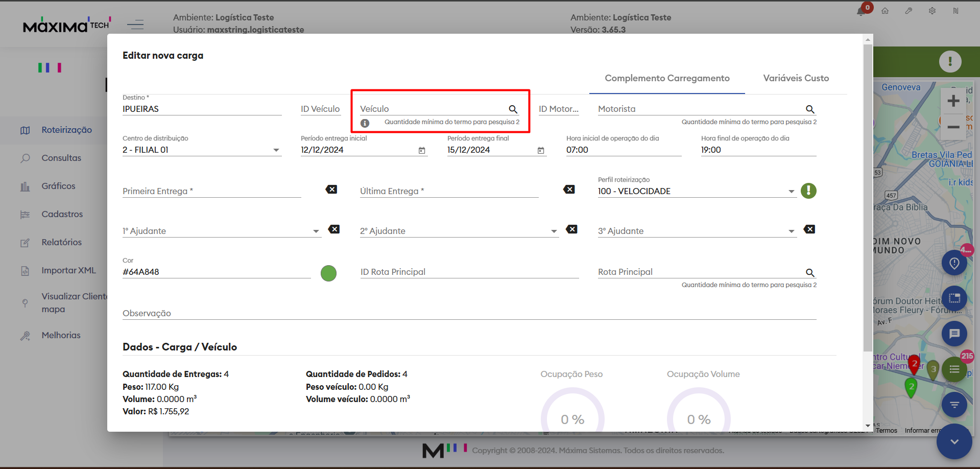Viewport: 980px width, 469px height.
Task: Click the Veículo search magnifier icon
Action: pyautogui.click(x=513, y=109)
